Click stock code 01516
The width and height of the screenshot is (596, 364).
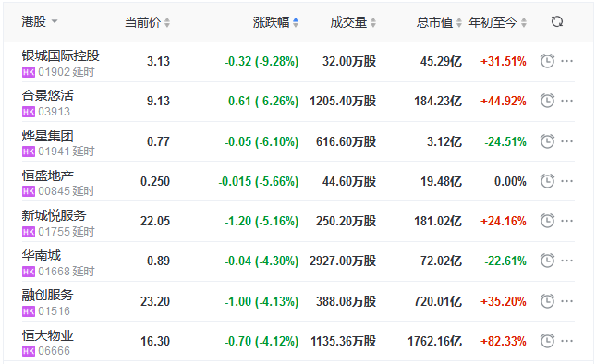click(54, 311)
